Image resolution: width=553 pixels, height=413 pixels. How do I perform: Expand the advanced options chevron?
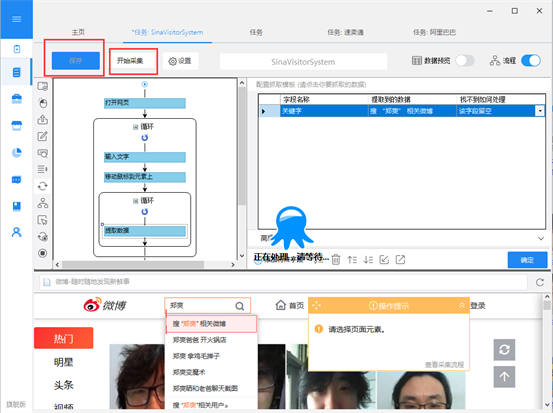[541, 239]
